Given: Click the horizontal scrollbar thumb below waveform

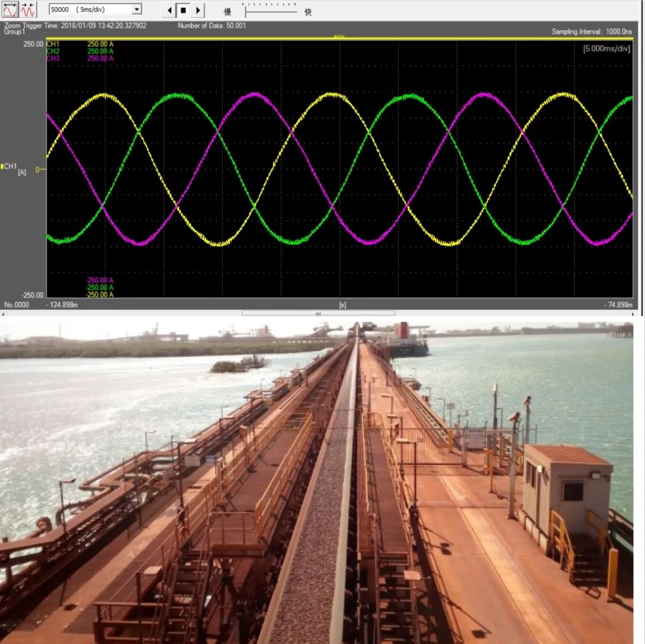Looking at the screenshot, I should (318, 313).
